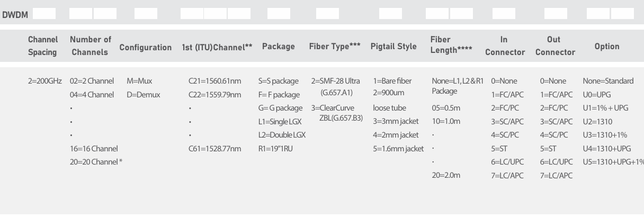Choose the 20=20 Channel entry
The image size is (644, 218).
click(x=96, y=162)
